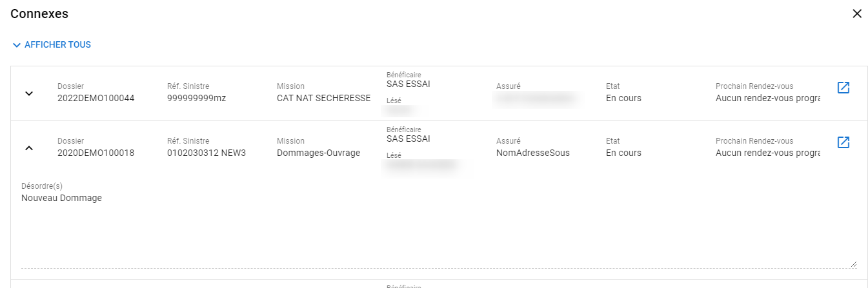Image resolution: width=868 pixels, height=288 pixels.
Task: Click Etat En cours in the 2020DEMO100018 row
Action: click(x=623, y=153)
